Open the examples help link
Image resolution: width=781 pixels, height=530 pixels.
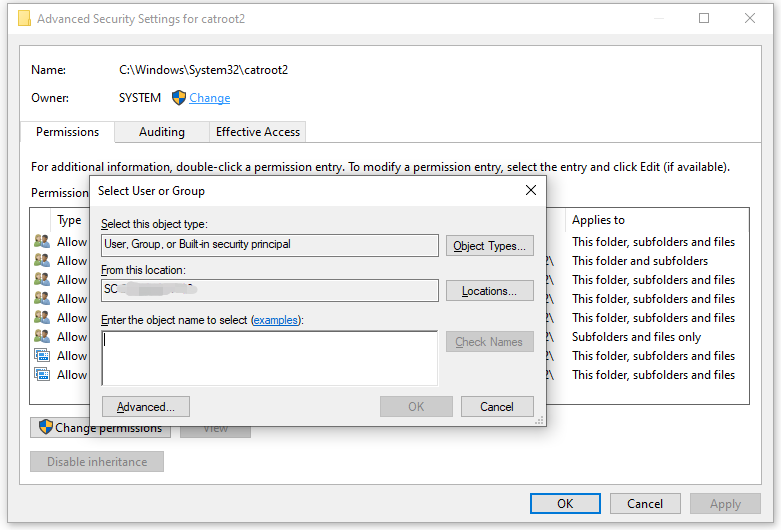pos(275,320)
